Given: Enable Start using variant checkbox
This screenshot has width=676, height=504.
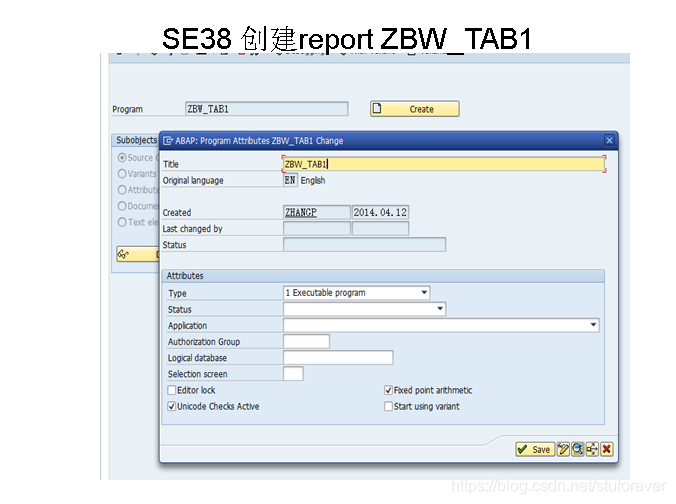Looking at the screenshot, I should point(388,406).
